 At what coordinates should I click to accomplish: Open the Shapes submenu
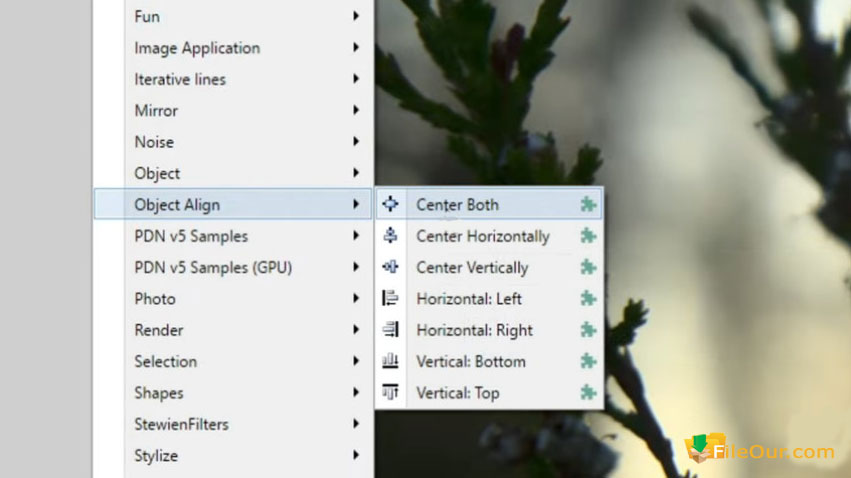[x=233, y=393]
